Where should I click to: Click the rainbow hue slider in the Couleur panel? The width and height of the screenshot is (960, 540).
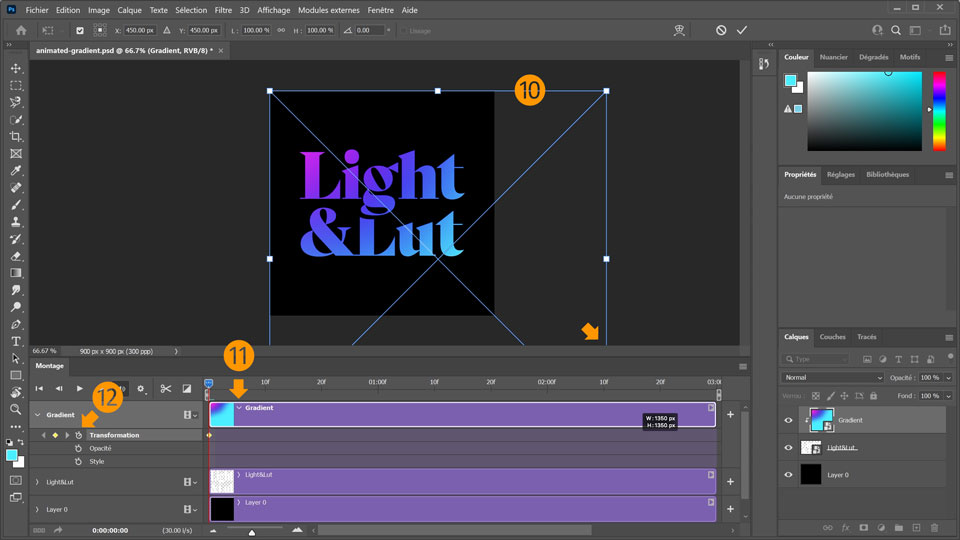click(x=939, y=110)
